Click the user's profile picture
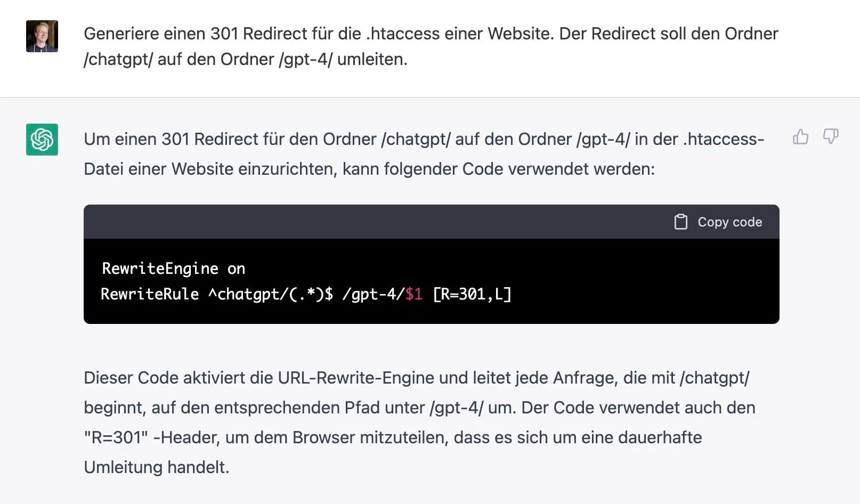The height and width of the screenshot is (504, 860). pyautogui.click(x=42, y=36)
